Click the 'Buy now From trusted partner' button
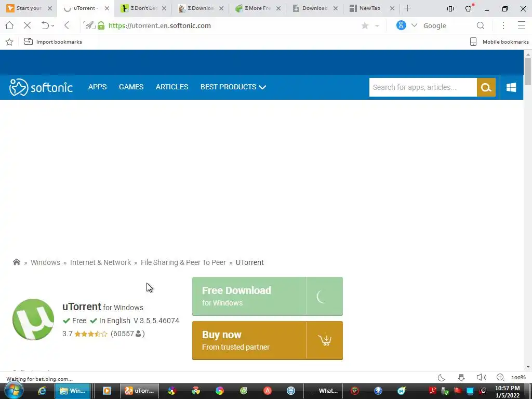532x399 pixels. click(x=268, y=340)
